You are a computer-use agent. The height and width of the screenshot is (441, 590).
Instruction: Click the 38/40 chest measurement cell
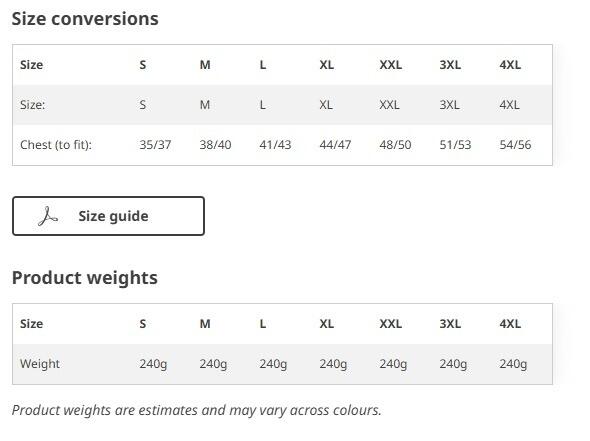215,145
